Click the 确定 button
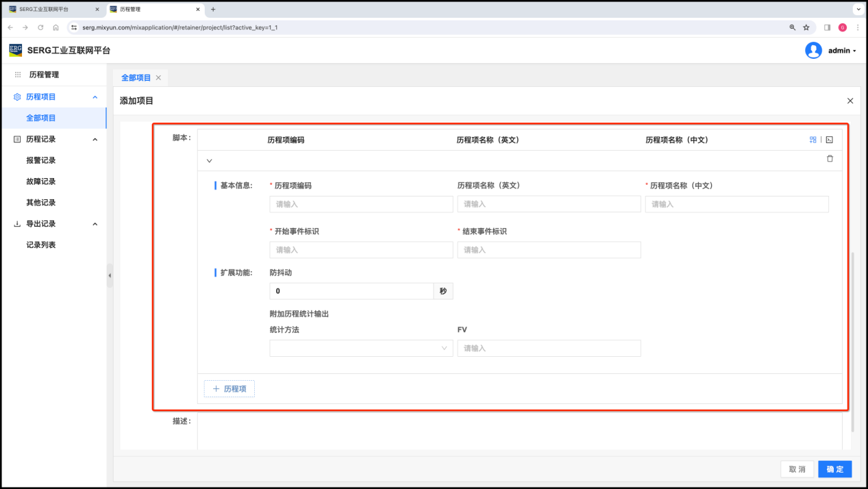Viewport: 868px width, 489px height. tap(834, 469)
